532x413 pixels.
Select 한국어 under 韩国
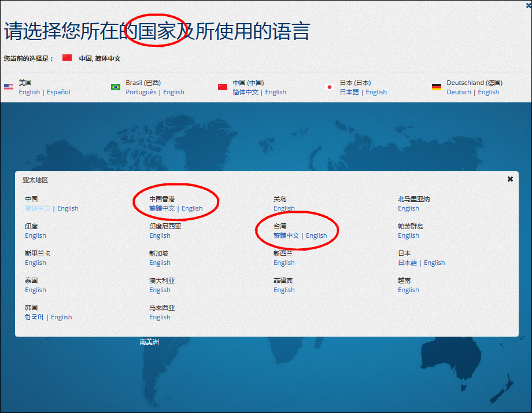[34, 317]
